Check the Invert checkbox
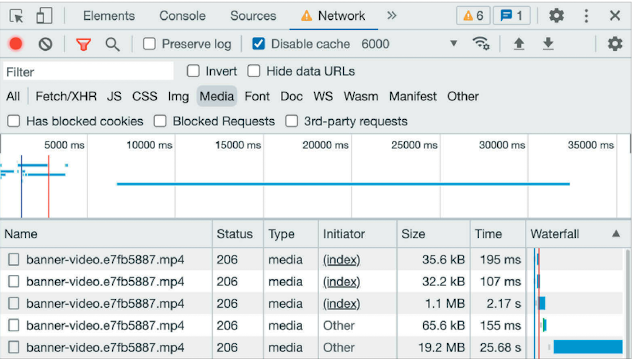Screen dimensions: 634x360 click(x=193, y=71)
